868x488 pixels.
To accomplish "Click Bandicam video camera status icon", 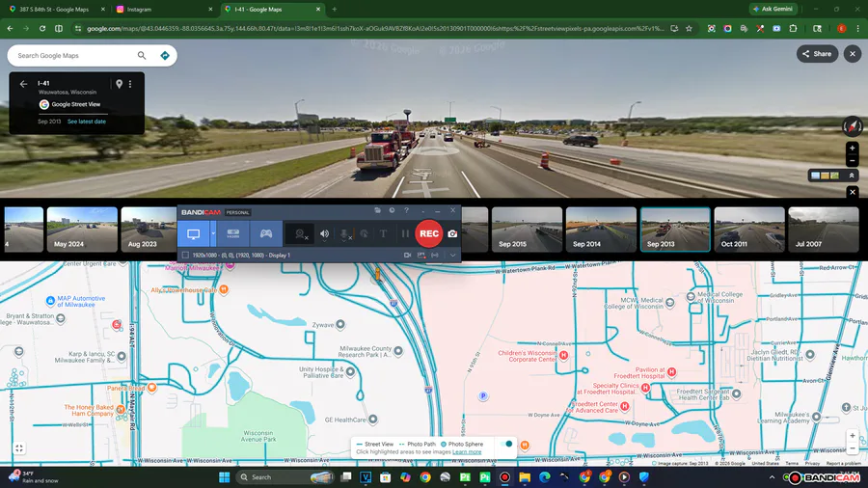I will coord(407,255).
